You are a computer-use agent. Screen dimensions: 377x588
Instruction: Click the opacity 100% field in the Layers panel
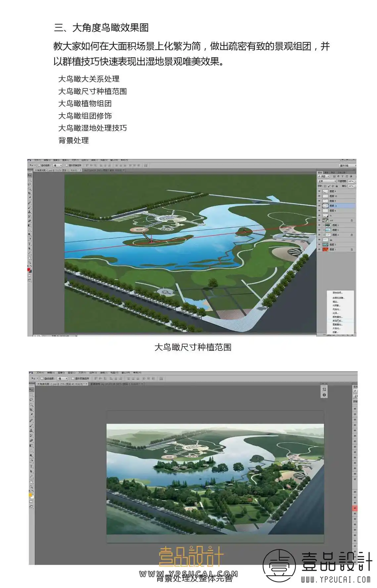pyautogui.click(x=351, y=181)
